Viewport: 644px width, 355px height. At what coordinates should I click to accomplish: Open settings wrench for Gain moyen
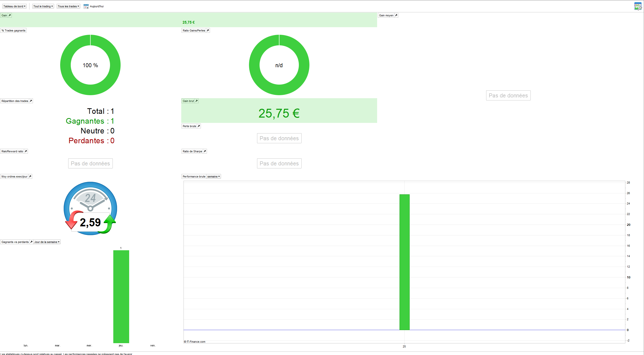[396, 15]
